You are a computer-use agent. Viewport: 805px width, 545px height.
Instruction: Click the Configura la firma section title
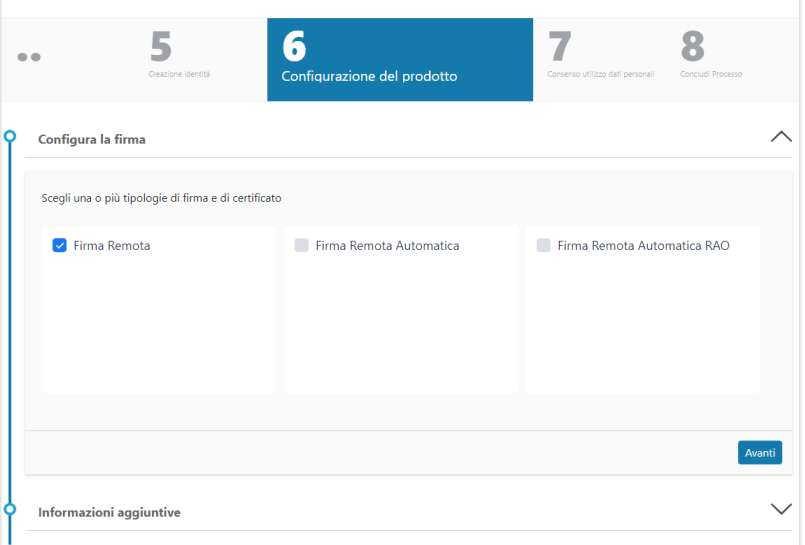tap(92, 139)
